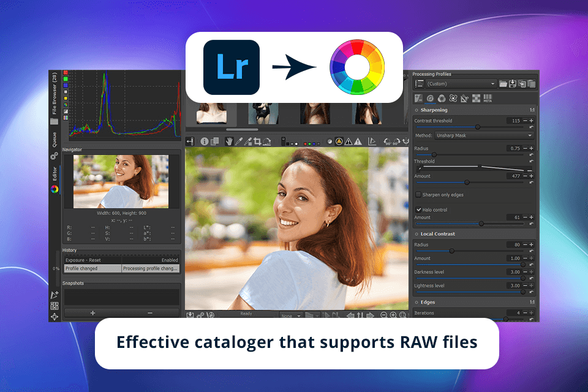Decrease Halo control Amount with minus button
This screenshot has width=588, height=392.
[x=525, y=217]
